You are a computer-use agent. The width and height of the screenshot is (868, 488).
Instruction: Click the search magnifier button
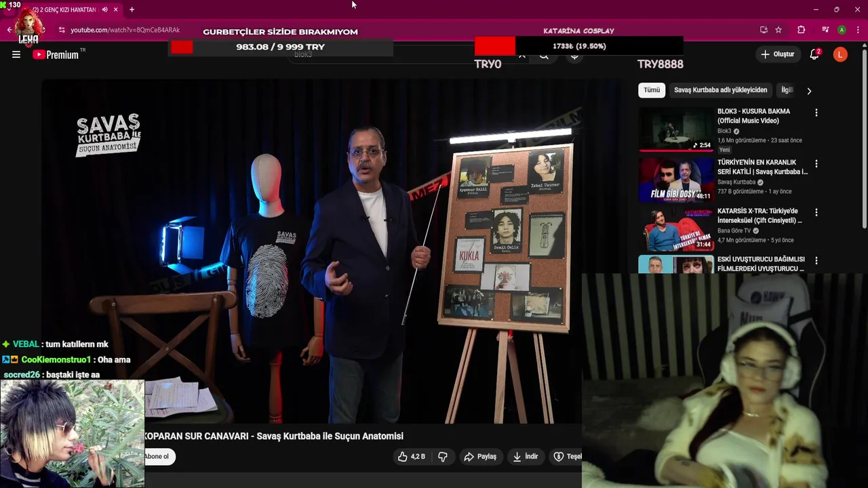click(x=544, y=56)
